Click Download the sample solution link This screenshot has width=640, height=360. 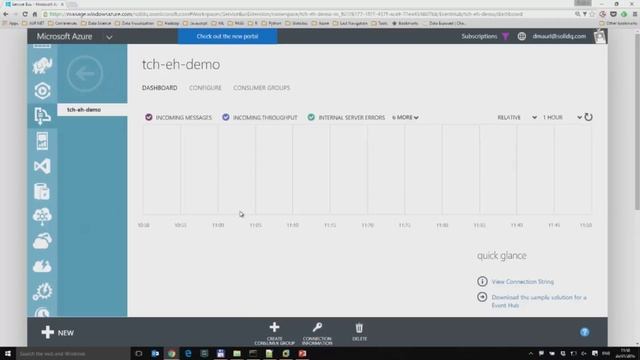539,301
